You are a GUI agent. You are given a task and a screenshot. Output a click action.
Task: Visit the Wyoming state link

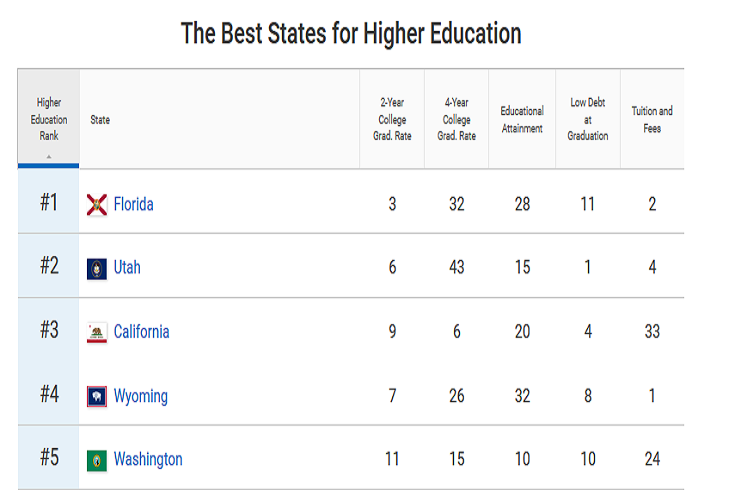140,396
